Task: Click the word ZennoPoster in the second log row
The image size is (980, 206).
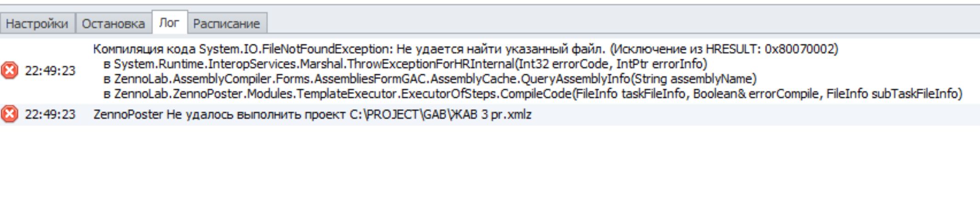Action: (x=128, y=114)
